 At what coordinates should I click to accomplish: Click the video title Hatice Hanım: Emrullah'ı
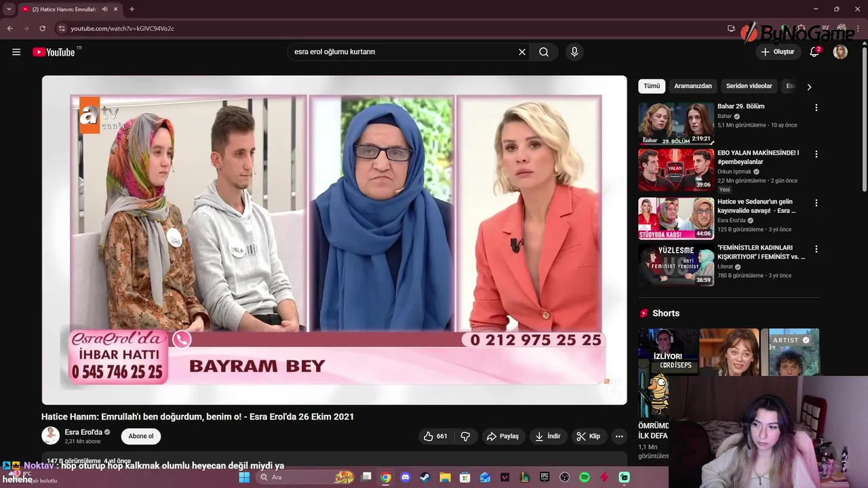(197, 417)
